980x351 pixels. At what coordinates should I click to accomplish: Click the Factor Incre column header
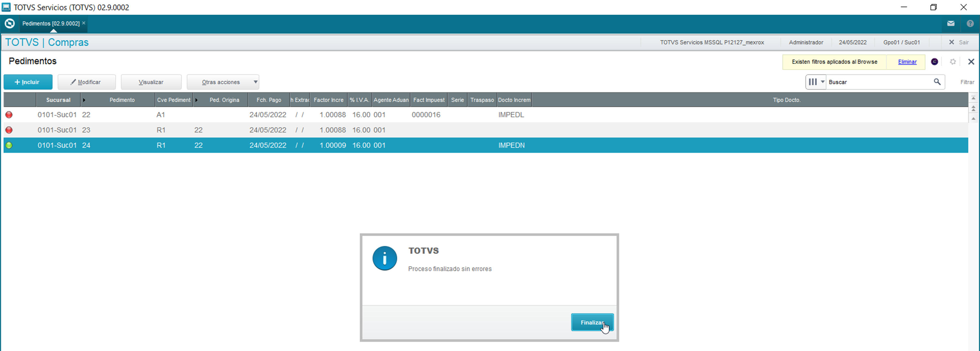tap(329, 100)
